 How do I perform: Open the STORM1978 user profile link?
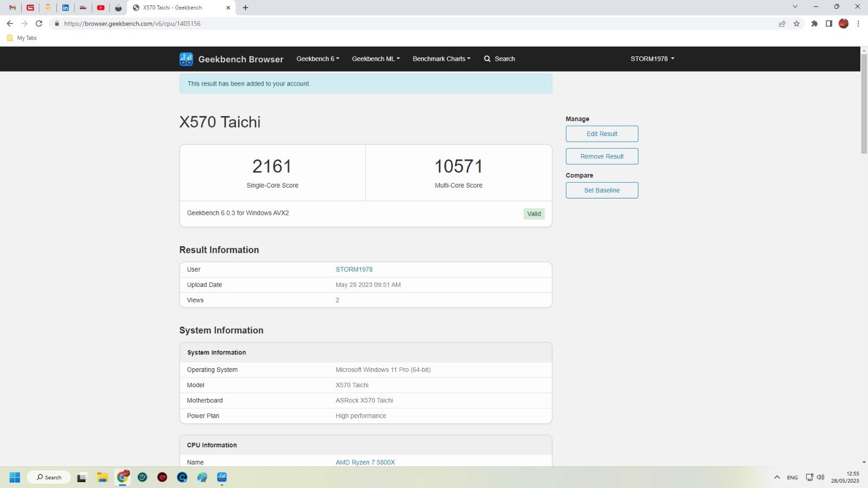click(x=354, y=269)
